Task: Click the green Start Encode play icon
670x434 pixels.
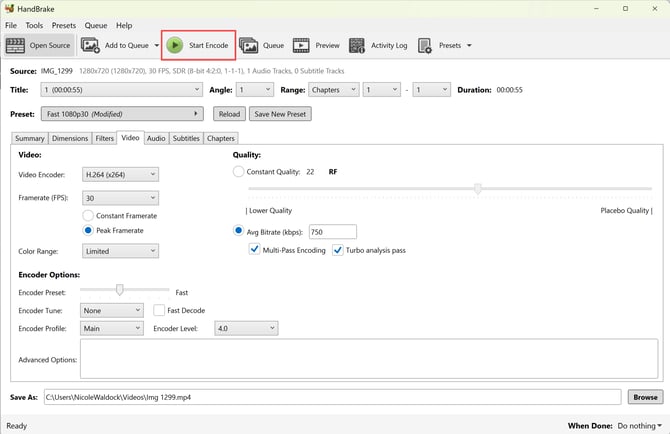Action: [x=174, y=45]
